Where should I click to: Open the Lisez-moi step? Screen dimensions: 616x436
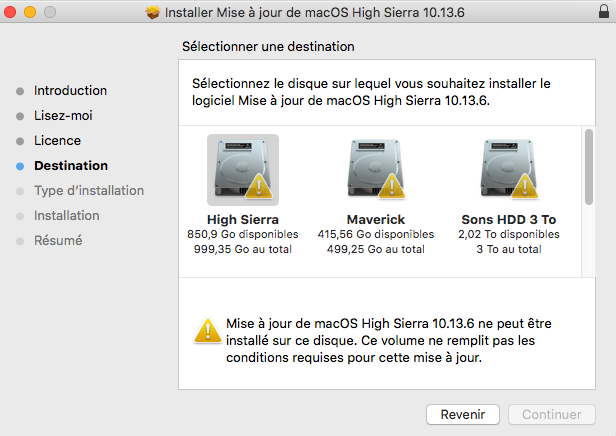[64, 116]
